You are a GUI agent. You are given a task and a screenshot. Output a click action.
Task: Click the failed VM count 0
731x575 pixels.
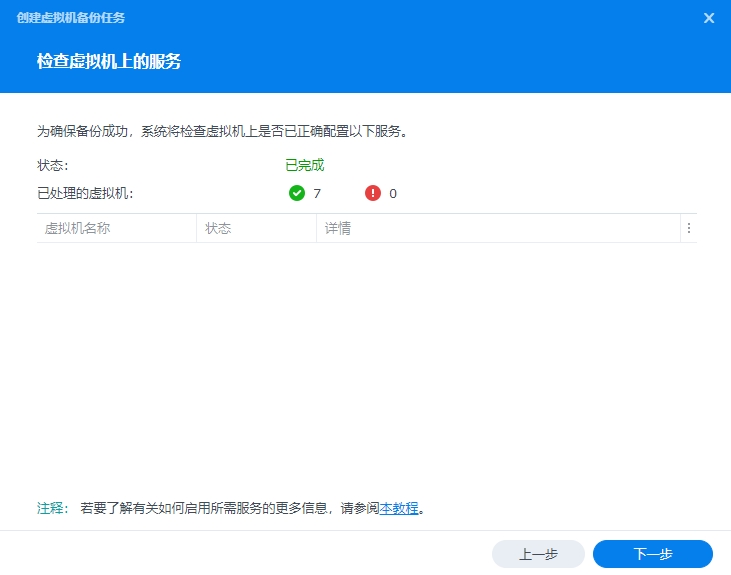tap(393, 193)
